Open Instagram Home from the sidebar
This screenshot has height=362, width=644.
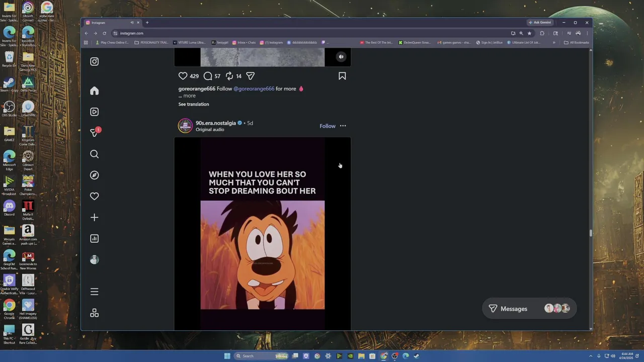pos(94,91)
